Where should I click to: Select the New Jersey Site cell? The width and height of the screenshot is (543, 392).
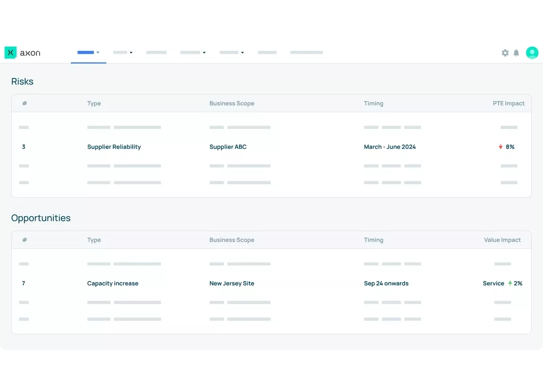(232, 283)
